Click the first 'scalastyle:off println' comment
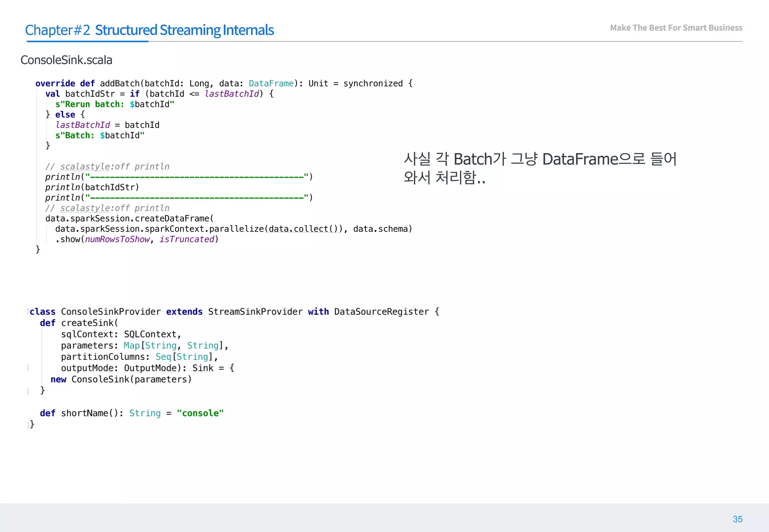 pyautogui.click(x=107, y=167)
